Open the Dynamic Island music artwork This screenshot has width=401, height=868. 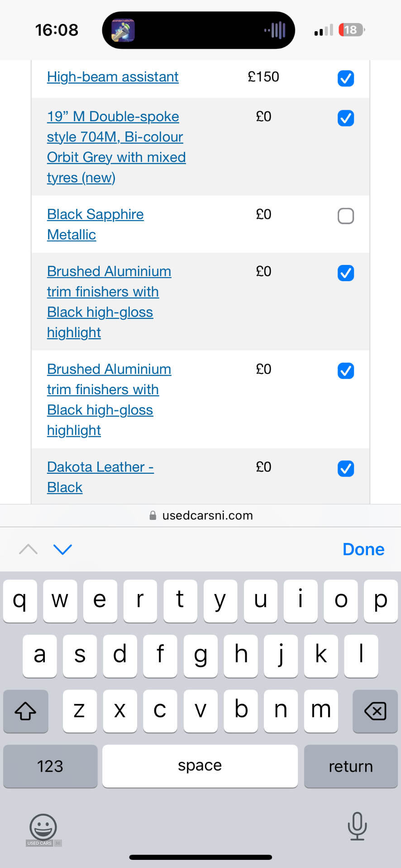point(123,30)
